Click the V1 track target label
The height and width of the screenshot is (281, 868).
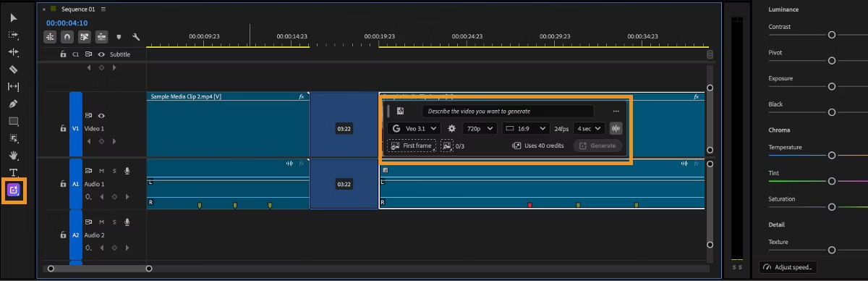(75, 128)
